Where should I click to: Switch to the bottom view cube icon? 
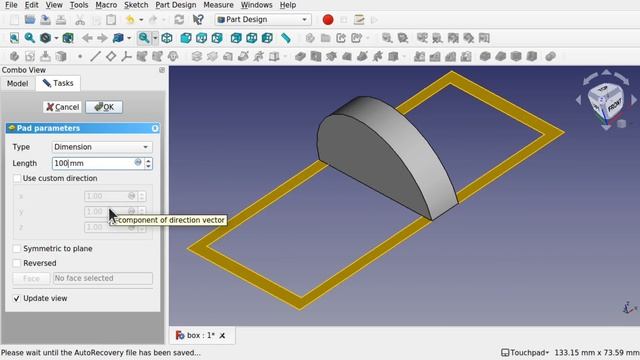(252, 38)
